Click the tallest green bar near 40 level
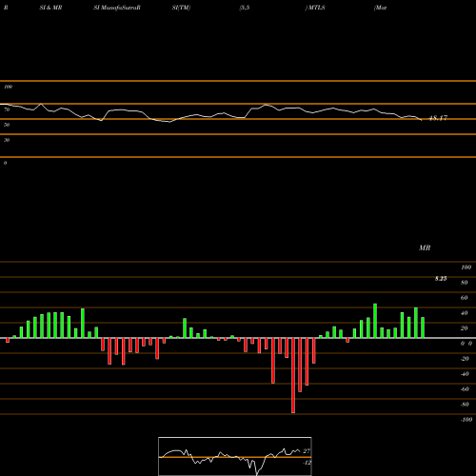Image resolution: width=476 pixels, height=476 pixels. coord(375,321)
